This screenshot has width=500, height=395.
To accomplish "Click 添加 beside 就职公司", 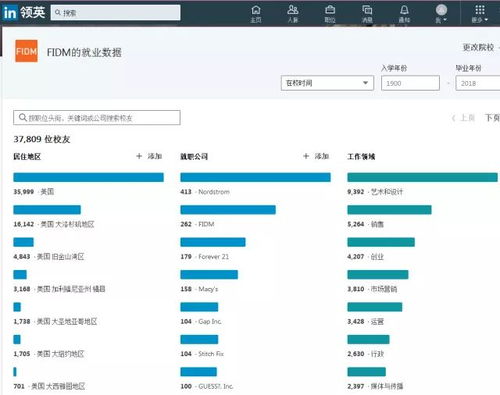I will click(x=316, y=156).
